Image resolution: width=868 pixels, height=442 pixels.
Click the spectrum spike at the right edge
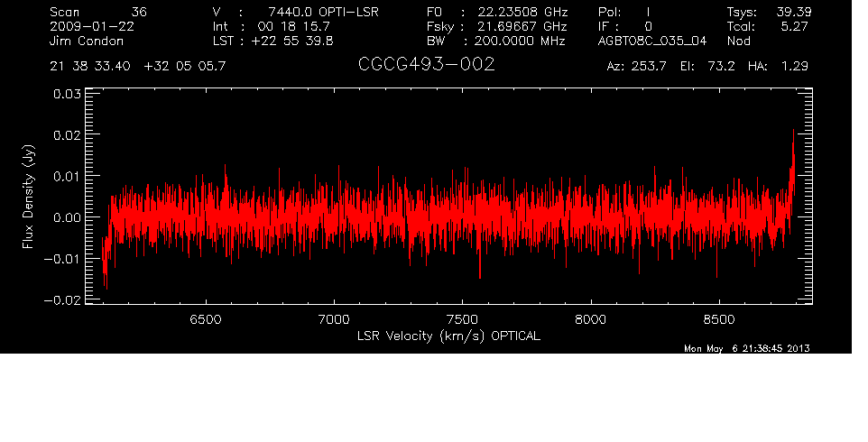click(x=793, y=144)
